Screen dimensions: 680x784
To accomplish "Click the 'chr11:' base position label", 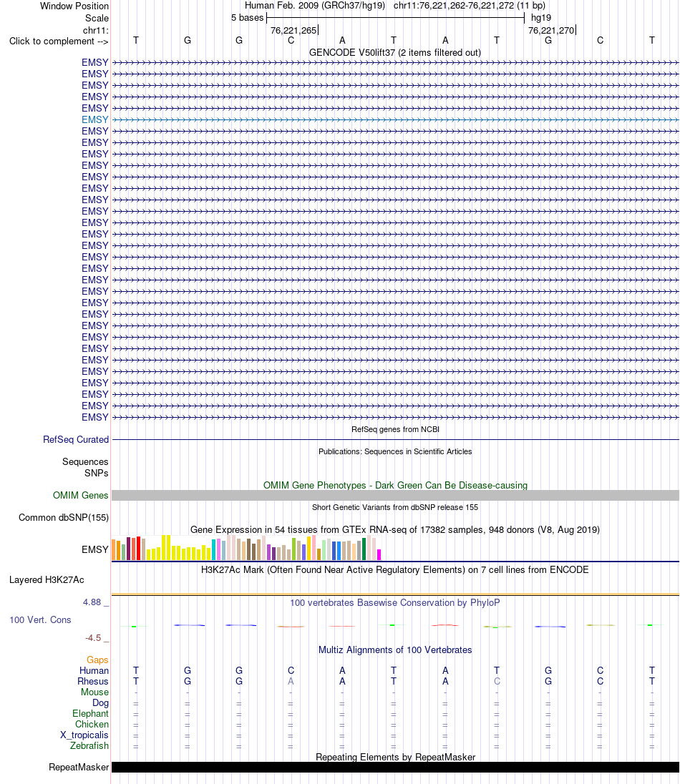I will pyautogui.click(x=96, y=31).
